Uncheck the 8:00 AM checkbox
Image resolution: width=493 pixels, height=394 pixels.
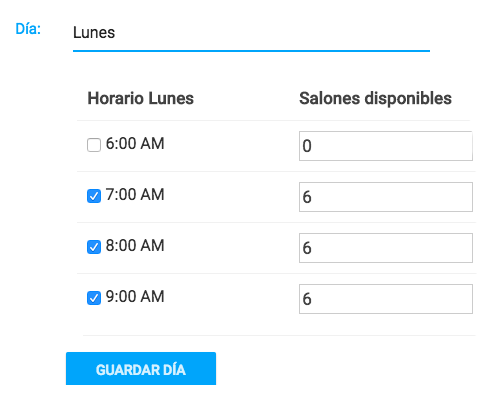94,247
